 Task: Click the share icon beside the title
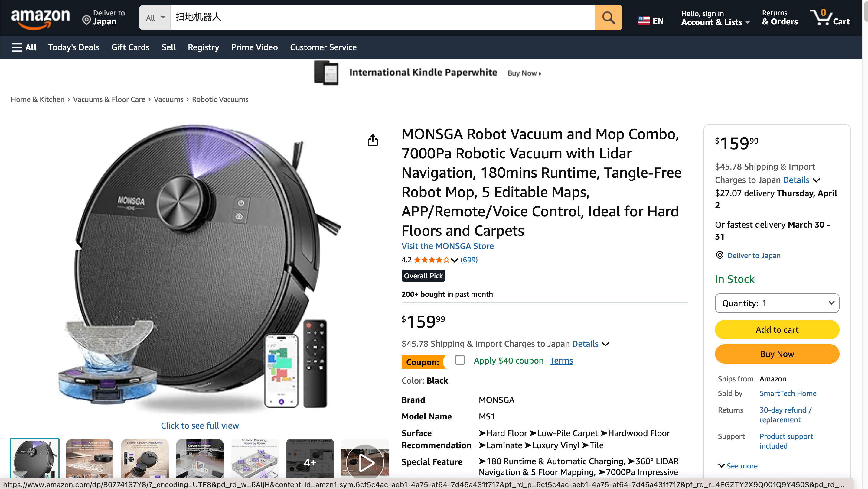tap(372, 140)
